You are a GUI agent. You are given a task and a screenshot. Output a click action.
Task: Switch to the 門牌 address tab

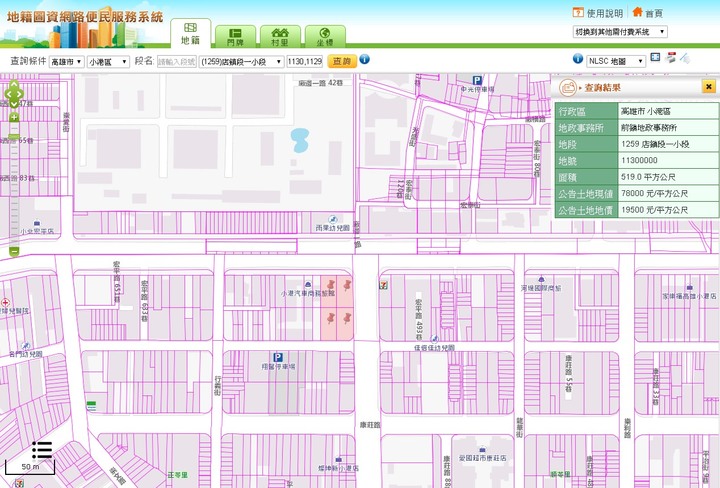pyautogui.click(x=235, y=36)
